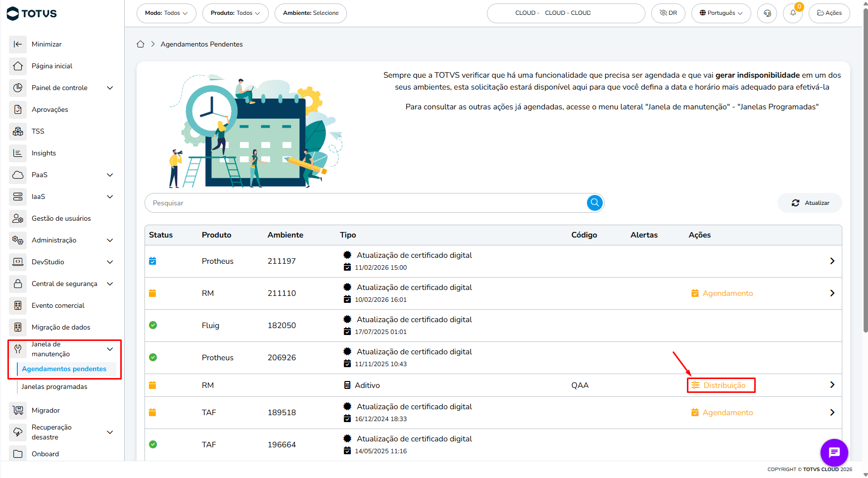Viewport: 868px width, 478px height.
Task: Click Agendamento action for RM 211110
Action: coord(722,293)
